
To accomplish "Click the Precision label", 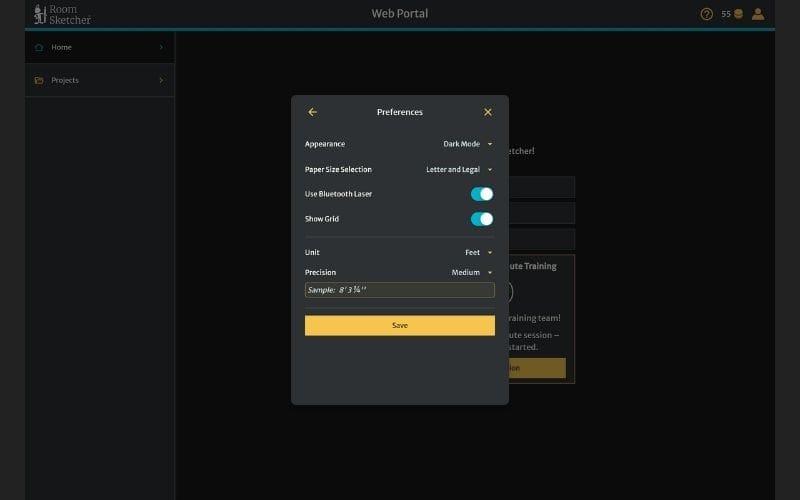I will click(320, 273).
